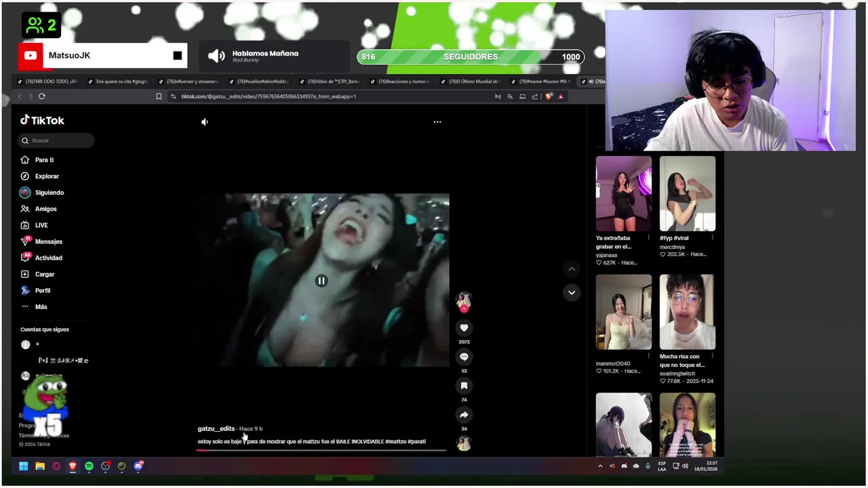Open Windows Start menu

point(24,466)
